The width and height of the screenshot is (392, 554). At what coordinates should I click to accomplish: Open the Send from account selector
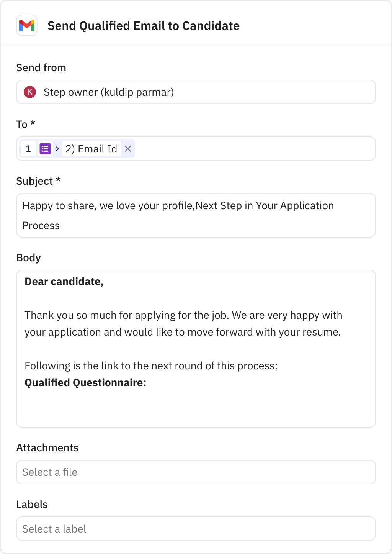pyautogui.click(x=196, y=92)
